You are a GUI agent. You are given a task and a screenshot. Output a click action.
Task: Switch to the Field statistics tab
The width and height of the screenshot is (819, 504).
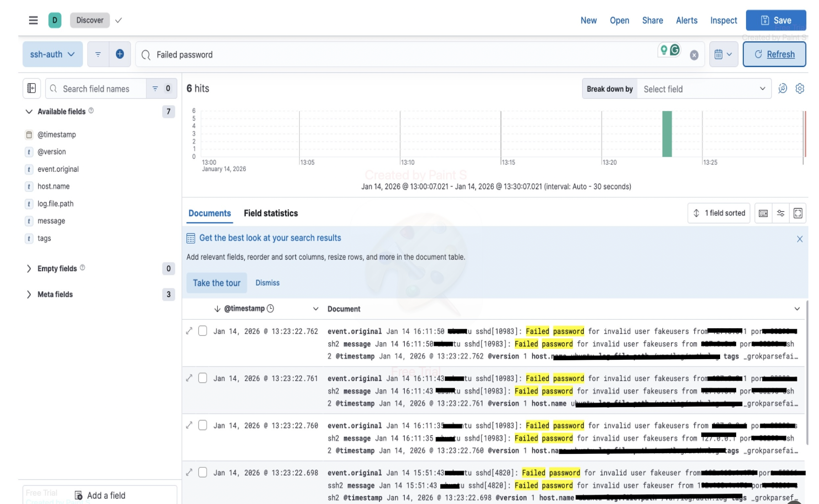coord(271,213)
